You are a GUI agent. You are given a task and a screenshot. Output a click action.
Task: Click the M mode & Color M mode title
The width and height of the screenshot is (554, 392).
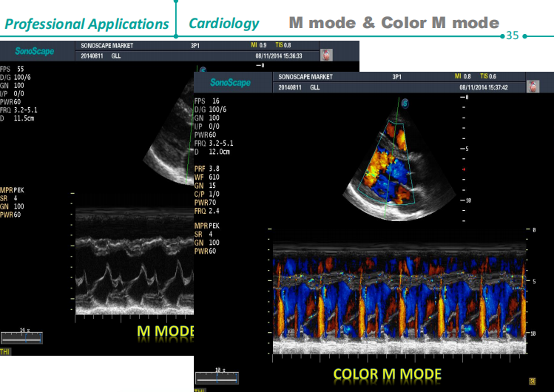[x=393, y=23]
